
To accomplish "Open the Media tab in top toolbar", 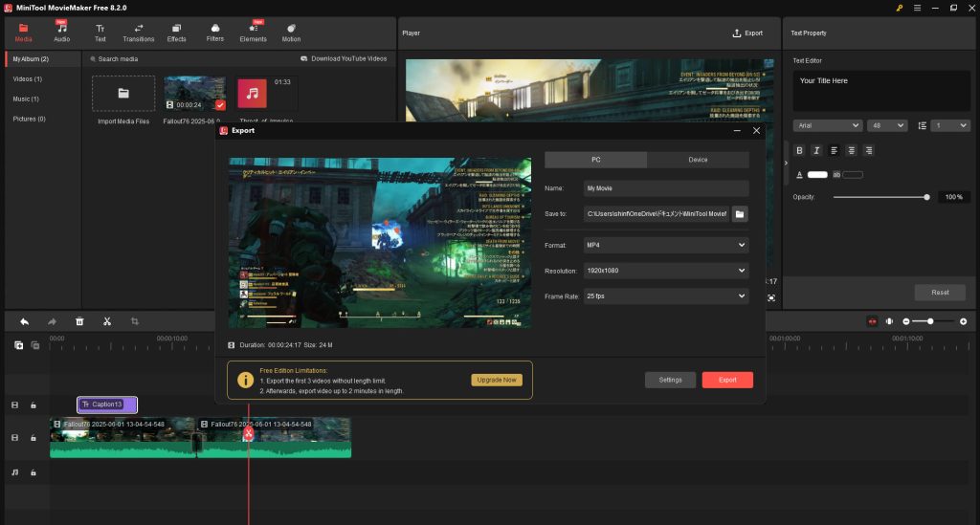I will (x=23, y=33).
